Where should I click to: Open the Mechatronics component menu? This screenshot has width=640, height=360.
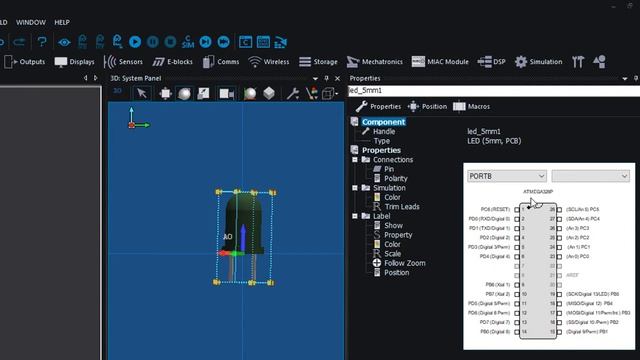(375, 62)
